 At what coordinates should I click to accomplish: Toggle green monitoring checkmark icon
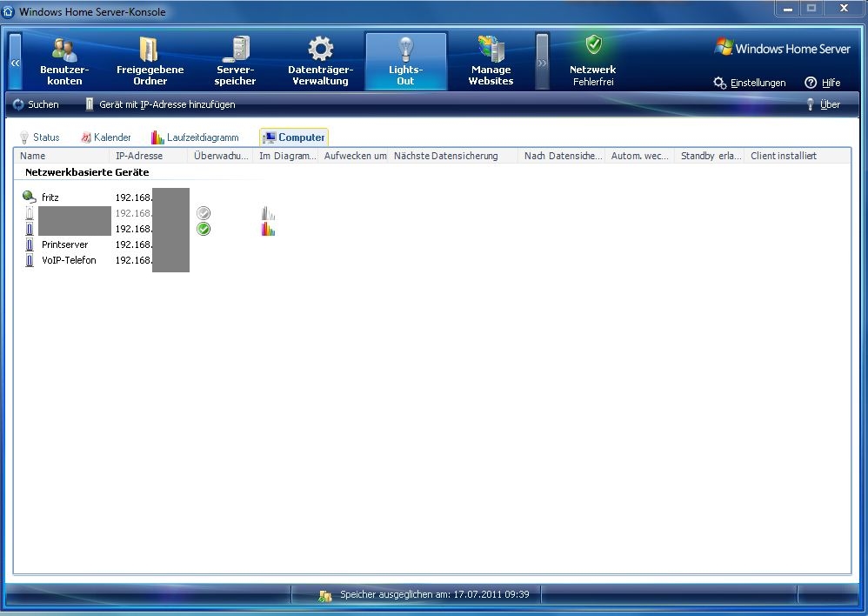point(204,229)
